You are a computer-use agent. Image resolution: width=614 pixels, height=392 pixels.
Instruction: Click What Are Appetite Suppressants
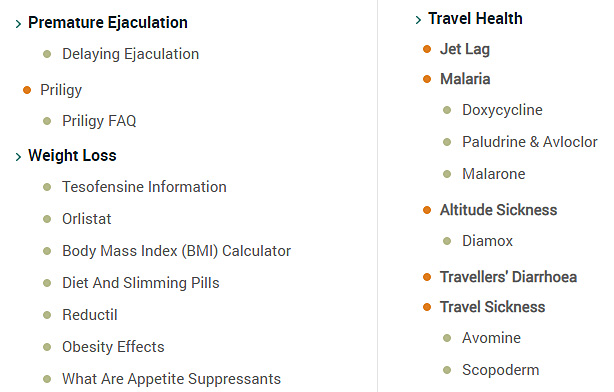click(x=172, y=379)
